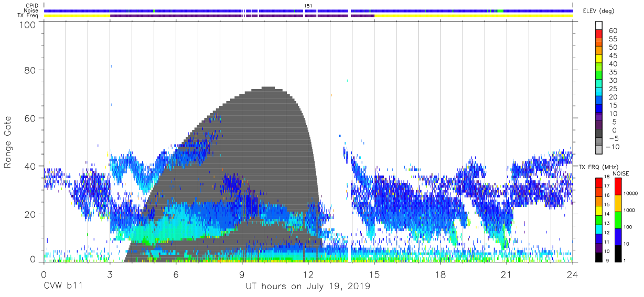644x297 pixels.
Task: Pick the black bottom swatch of TX FRQ colorbar
Action: point(599,257)
